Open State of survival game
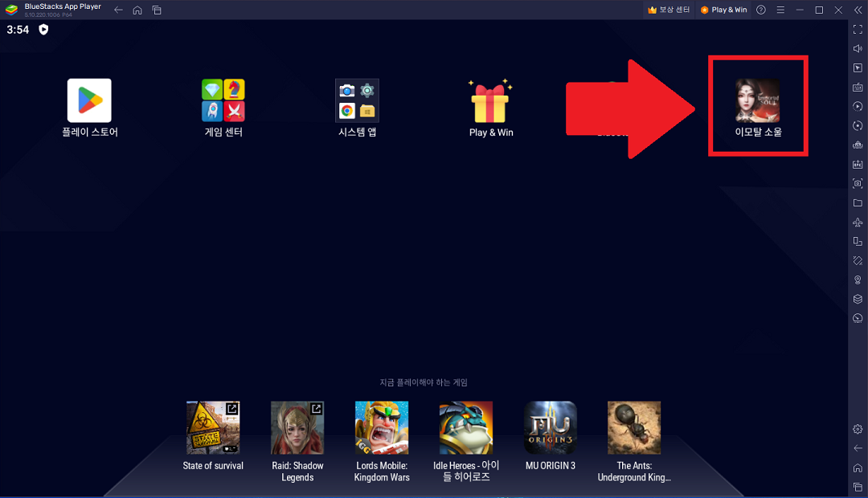The image size is (868, 498). click(x=213, y=428)
